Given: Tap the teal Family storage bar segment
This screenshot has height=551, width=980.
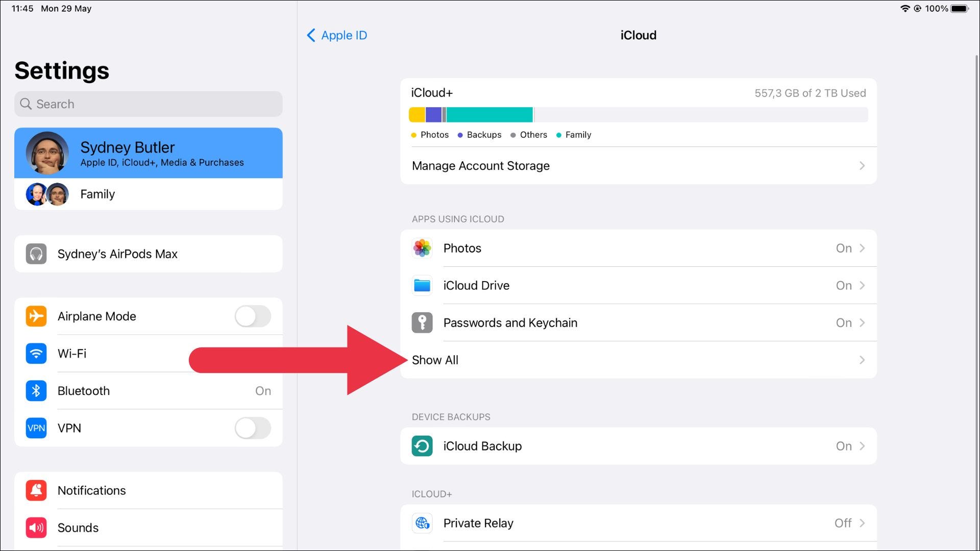Looking at the screenshot, I should pos(489,115).
